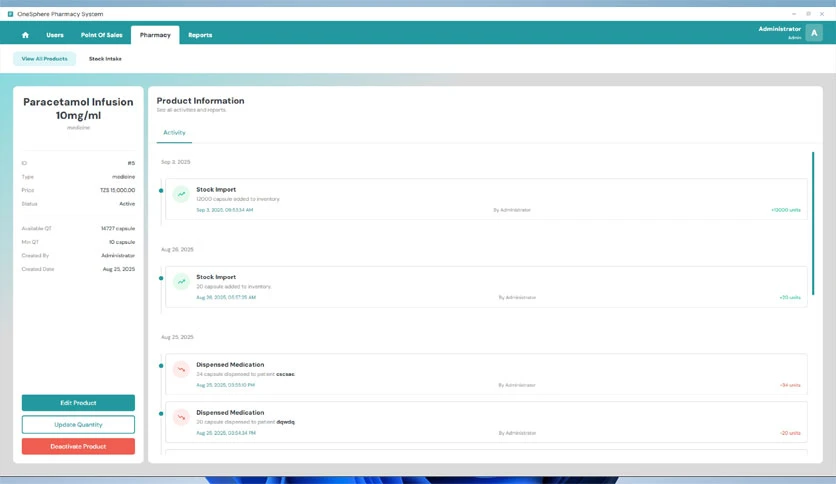Click the product ID #5 value
The width and height of the screenshot is (836, 484).
131,163
